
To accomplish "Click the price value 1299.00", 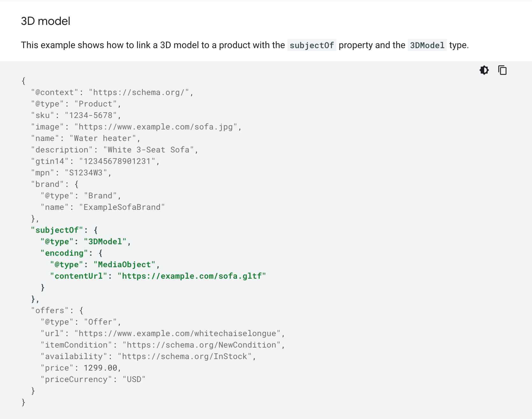I will [x=100, y=368].
